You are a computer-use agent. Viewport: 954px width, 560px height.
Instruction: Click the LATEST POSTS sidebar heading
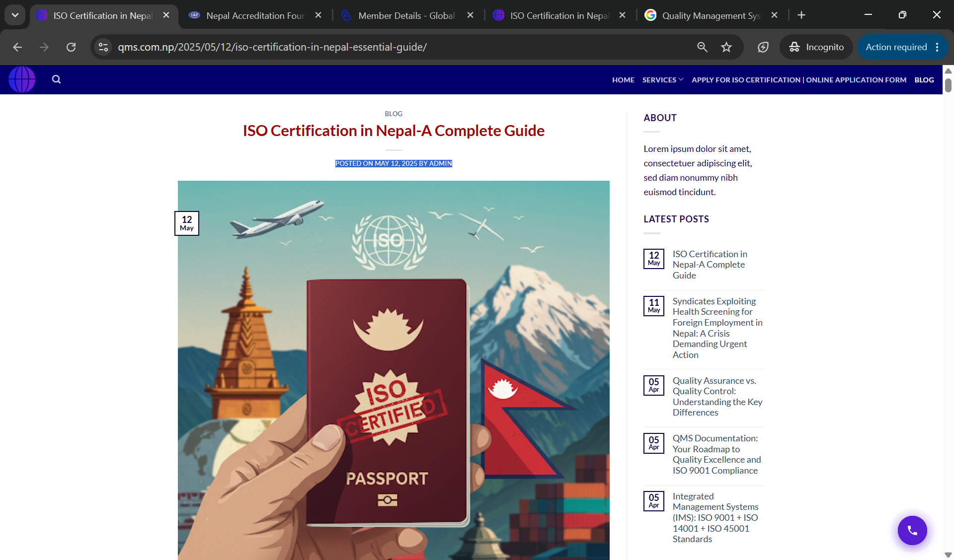[x=676, y=219]
